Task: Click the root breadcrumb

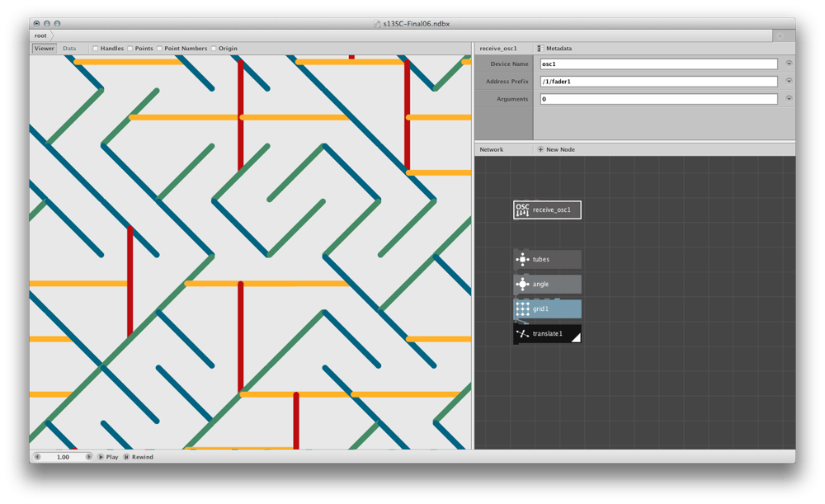Action: [x=40, y=35]
